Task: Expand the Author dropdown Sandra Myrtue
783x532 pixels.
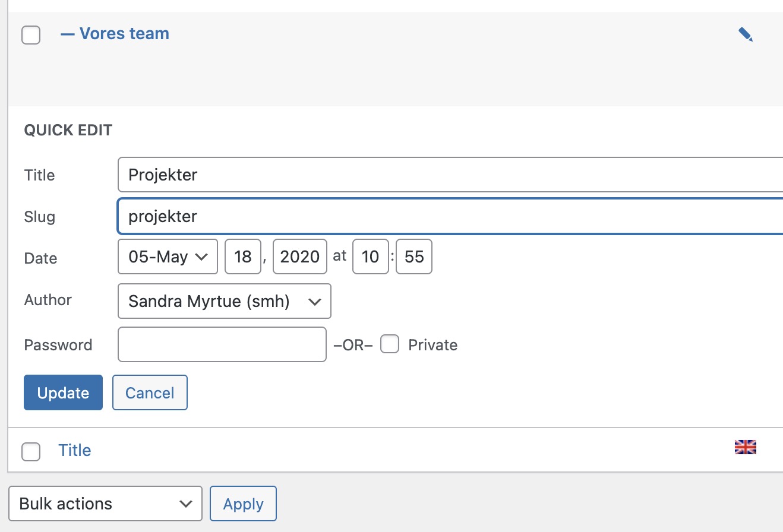Action: coord(225,302)
